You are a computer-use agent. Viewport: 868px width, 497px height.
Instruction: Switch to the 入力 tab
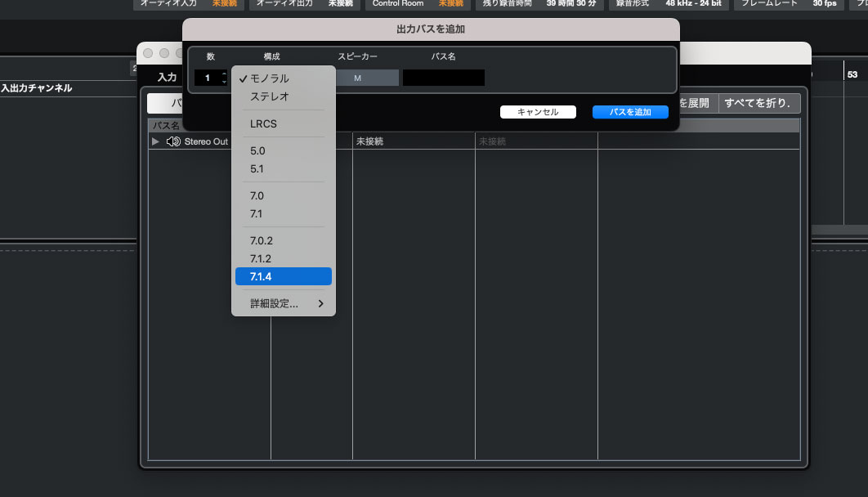167,77
